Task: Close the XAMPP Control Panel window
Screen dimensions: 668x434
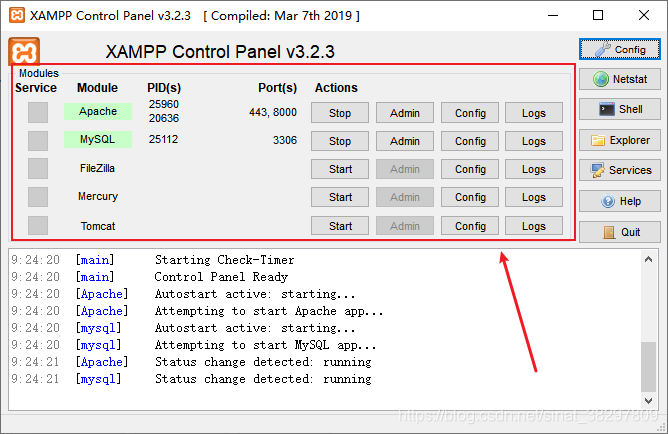Action: coord(644,15)
